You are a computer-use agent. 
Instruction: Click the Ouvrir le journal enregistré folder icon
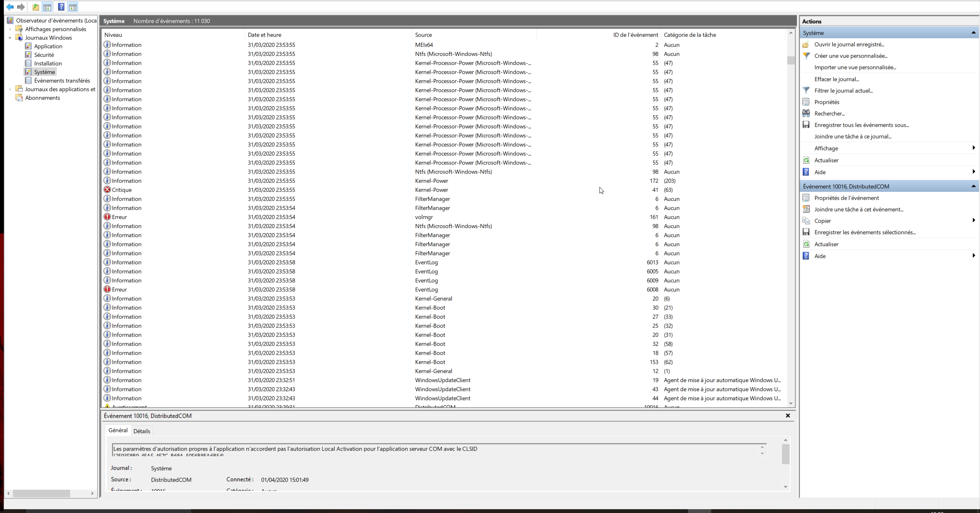(x=806, y=45)
